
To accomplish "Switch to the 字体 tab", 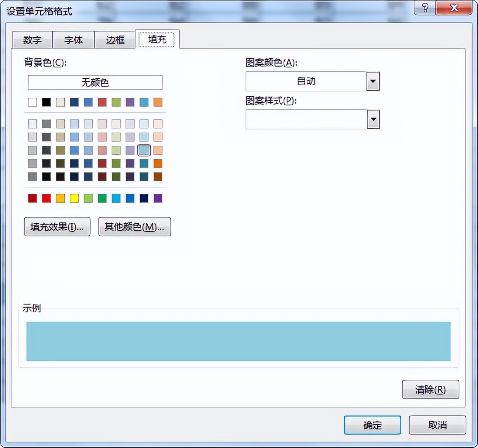I will (74, 40).
